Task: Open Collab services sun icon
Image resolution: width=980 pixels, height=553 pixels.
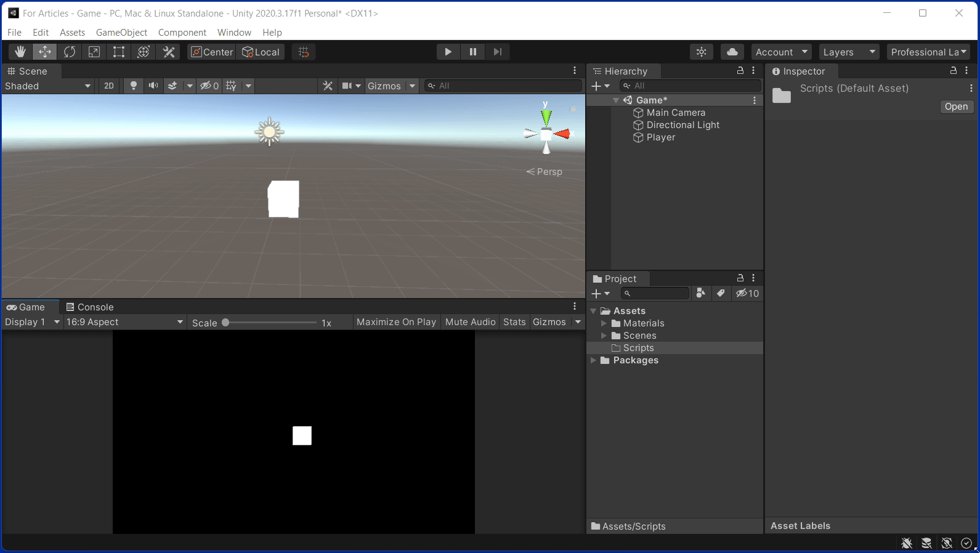Action: tap(702, 52)
